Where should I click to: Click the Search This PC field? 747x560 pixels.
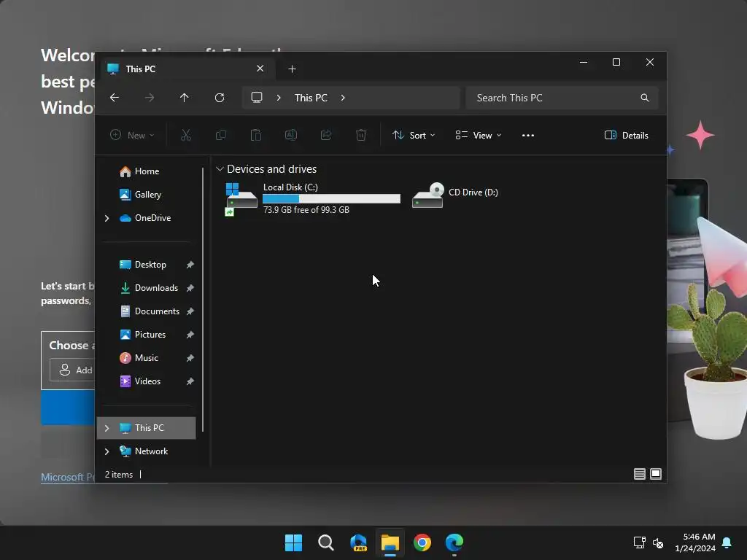click(x=562, y=98)
